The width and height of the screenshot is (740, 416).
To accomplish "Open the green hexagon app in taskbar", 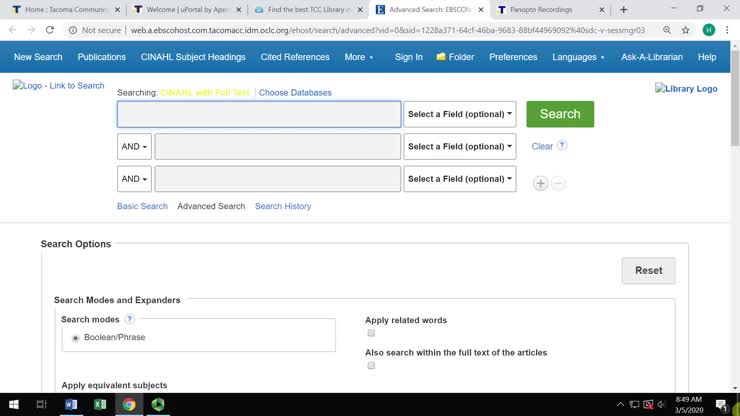I will click(x=158, y=405).
